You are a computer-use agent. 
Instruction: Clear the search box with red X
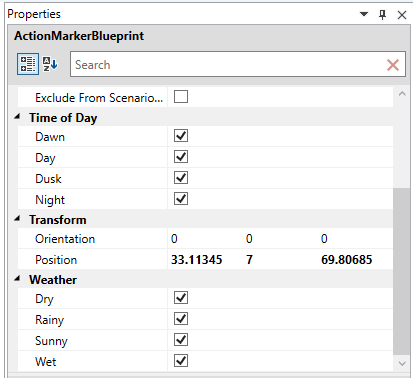pyautogui.click(x=393, y=65)
